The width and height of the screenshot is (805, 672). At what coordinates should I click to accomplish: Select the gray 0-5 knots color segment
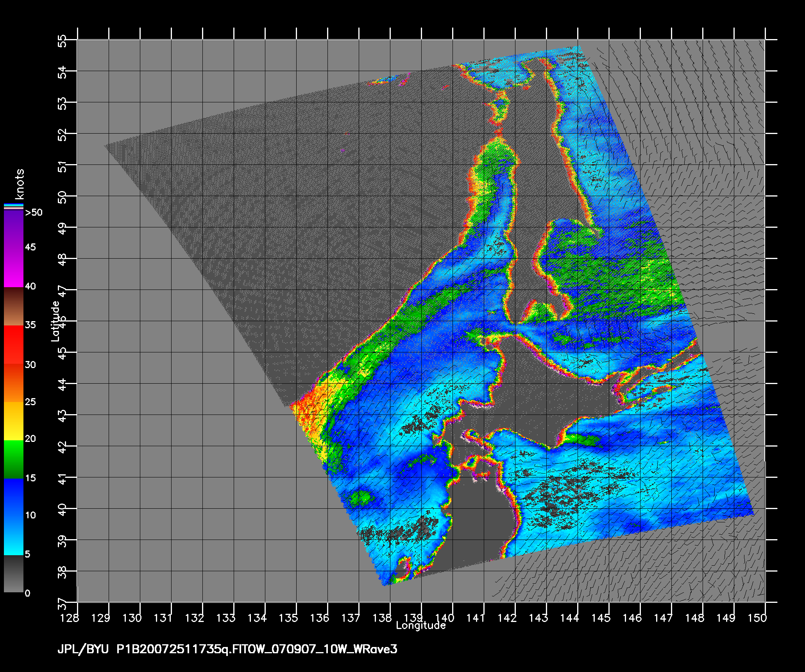14,574
